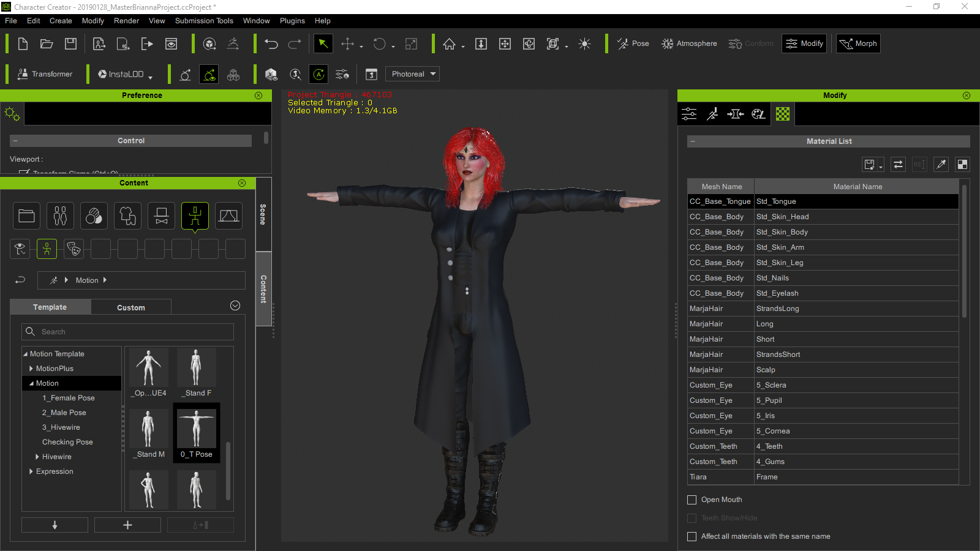This screenshot has height=551, width=980.
Task: Click the Transformer button
Action: tap(45, 74)
